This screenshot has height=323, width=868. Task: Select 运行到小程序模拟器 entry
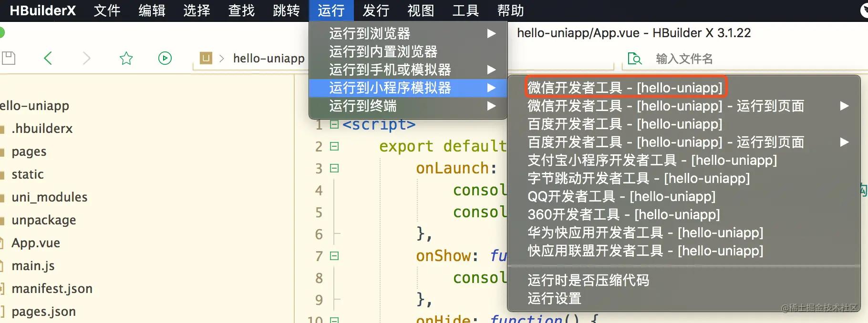408,88
